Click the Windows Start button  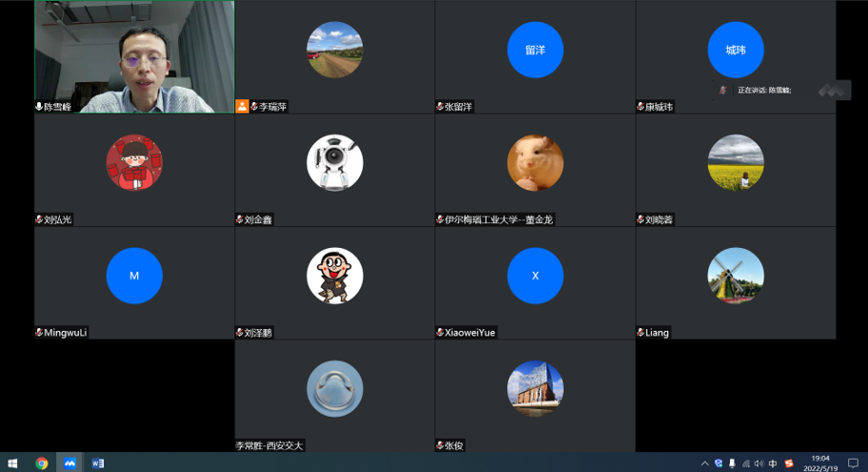point(12,463)
